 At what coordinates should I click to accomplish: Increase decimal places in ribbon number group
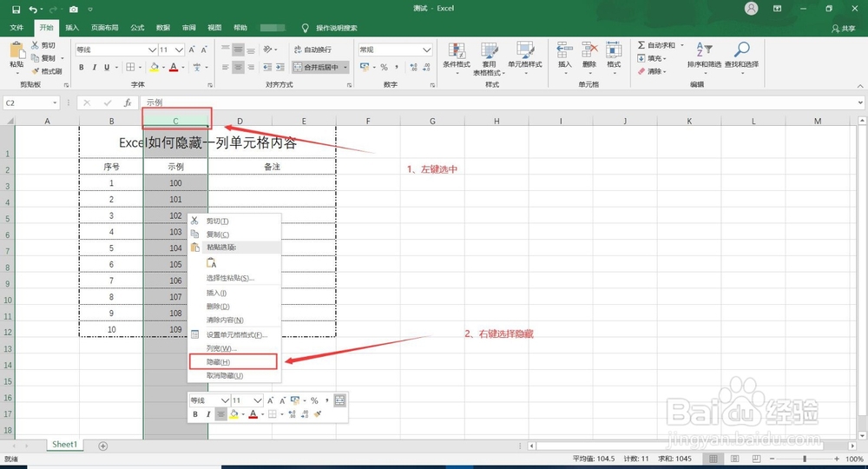point(413,67)
